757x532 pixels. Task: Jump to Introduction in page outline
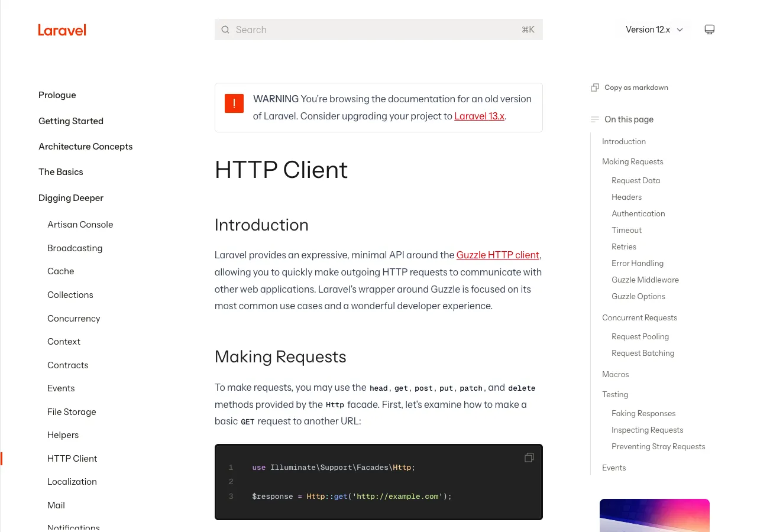pyautogui.click(x=624, y=141)
